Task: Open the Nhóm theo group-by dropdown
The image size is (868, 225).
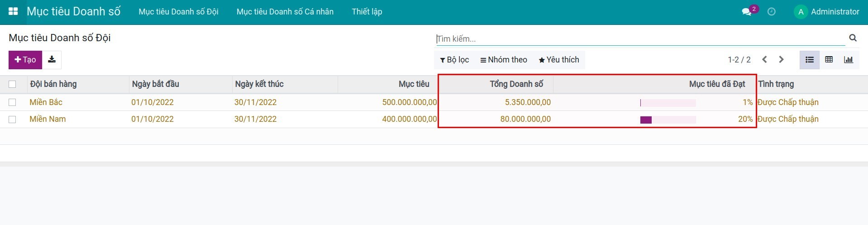Action: [x=504, y=60]
